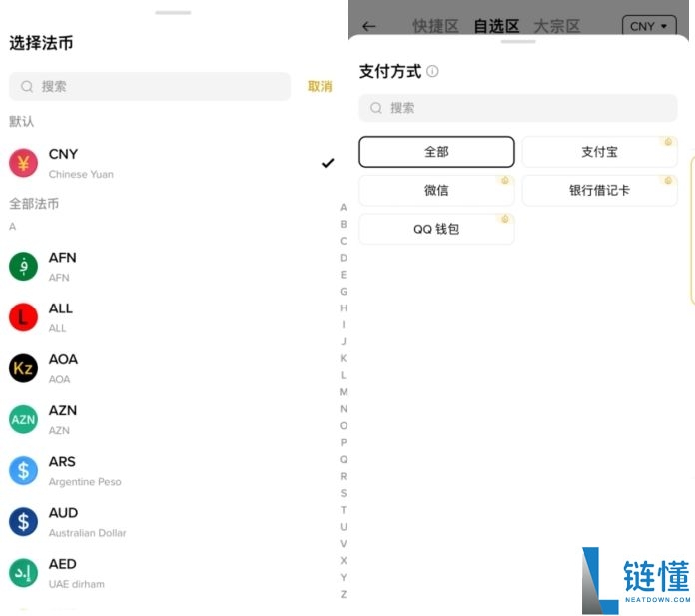695x616 pixels.
Task: Tap the AFN currency icon
Action: (x=24, y=267)
